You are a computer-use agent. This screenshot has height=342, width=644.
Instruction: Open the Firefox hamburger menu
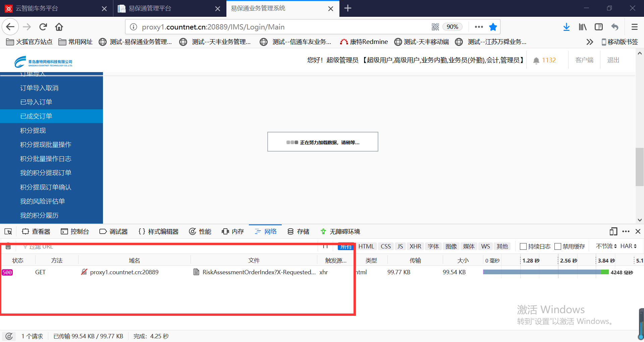coord(634,27)
